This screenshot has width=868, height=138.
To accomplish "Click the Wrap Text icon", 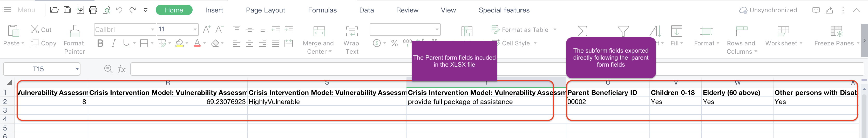I will point(351,31).
